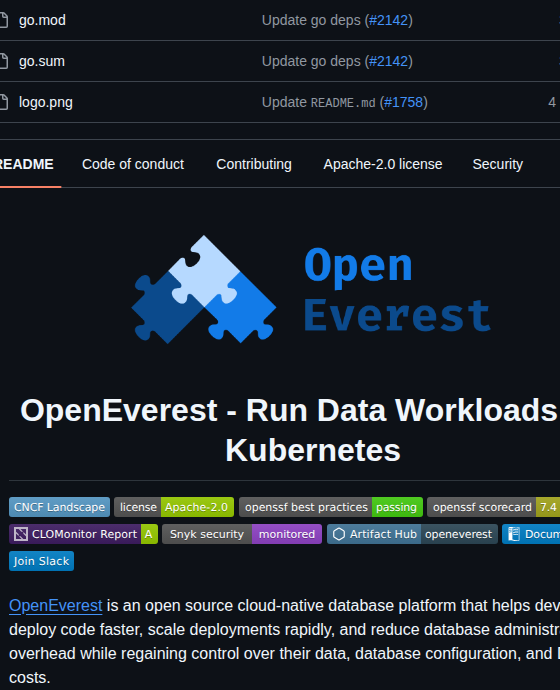Click the file icon beside go.mod
This screenshot has width=560, height=690.
[x=4, y=20]
